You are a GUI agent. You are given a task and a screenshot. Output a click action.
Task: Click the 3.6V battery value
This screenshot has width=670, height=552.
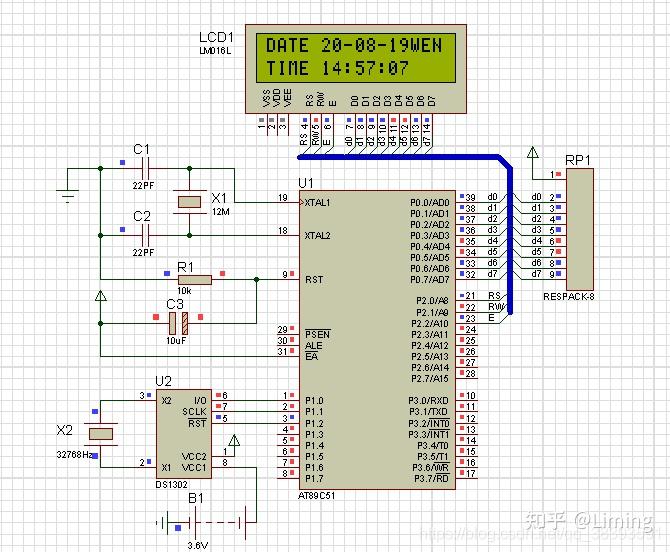coord(198,546)
